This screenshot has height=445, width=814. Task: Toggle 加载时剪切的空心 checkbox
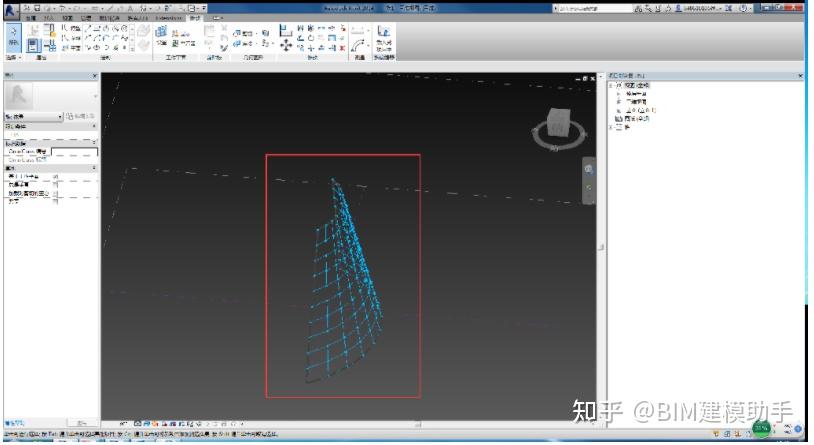tap(56, 194)
